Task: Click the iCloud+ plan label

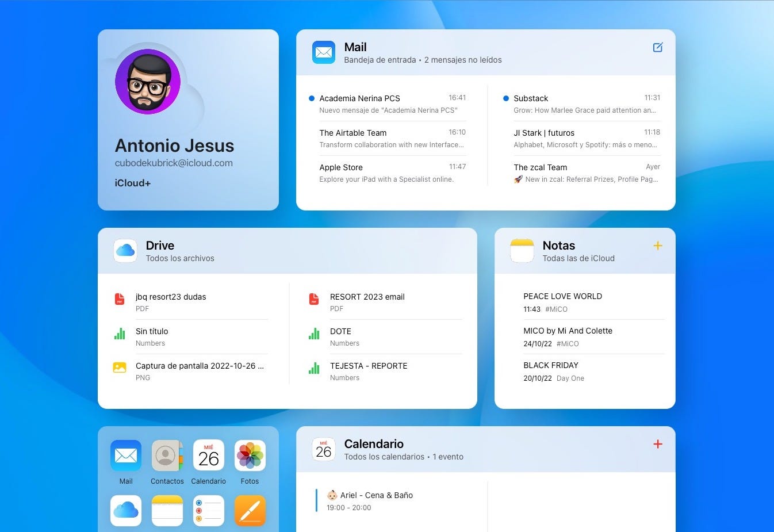Action: [133, 183]
